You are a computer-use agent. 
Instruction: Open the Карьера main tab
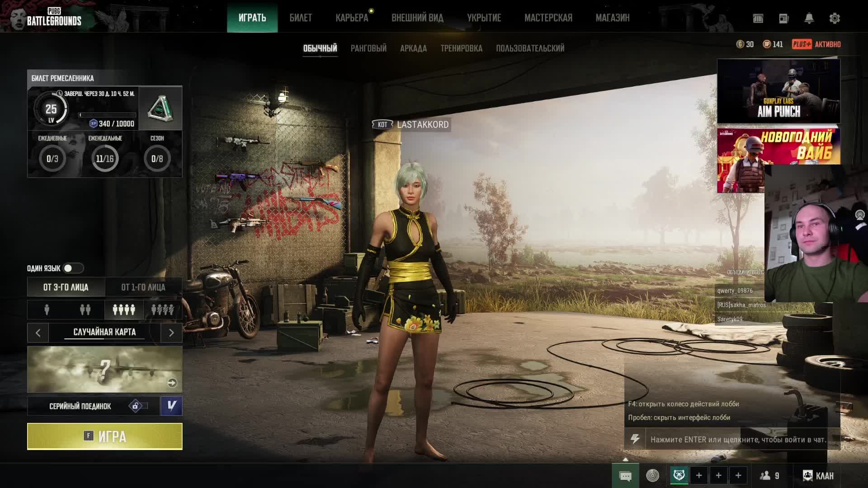click(x=352, y=18)
